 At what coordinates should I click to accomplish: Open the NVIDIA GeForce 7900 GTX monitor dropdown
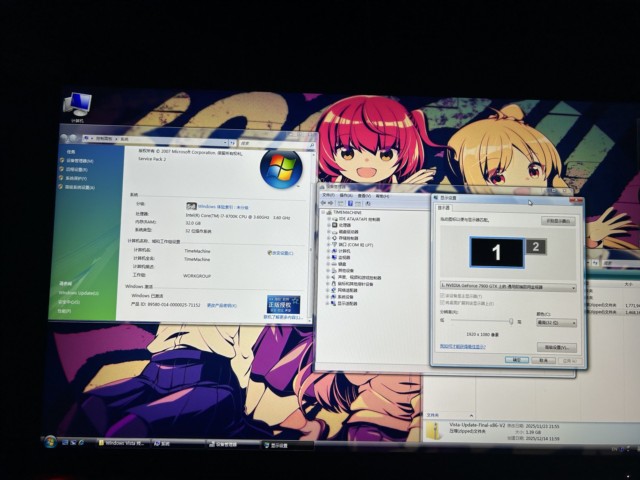(507, 286)
